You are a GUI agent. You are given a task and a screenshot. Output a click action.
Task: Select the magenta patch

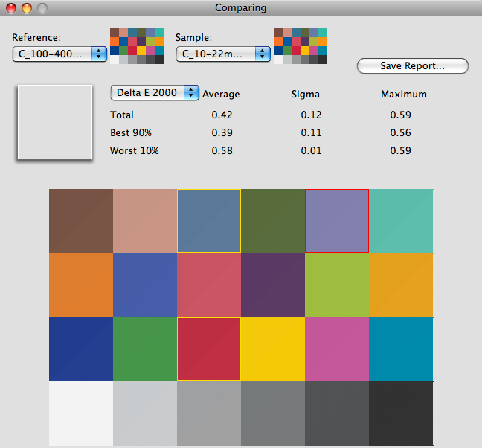point(337,349)
